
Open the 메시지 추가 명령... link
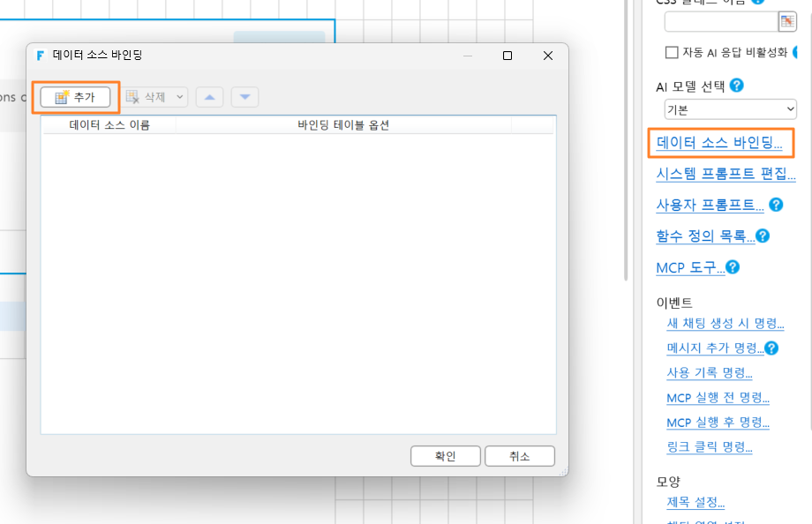point(715,348)
